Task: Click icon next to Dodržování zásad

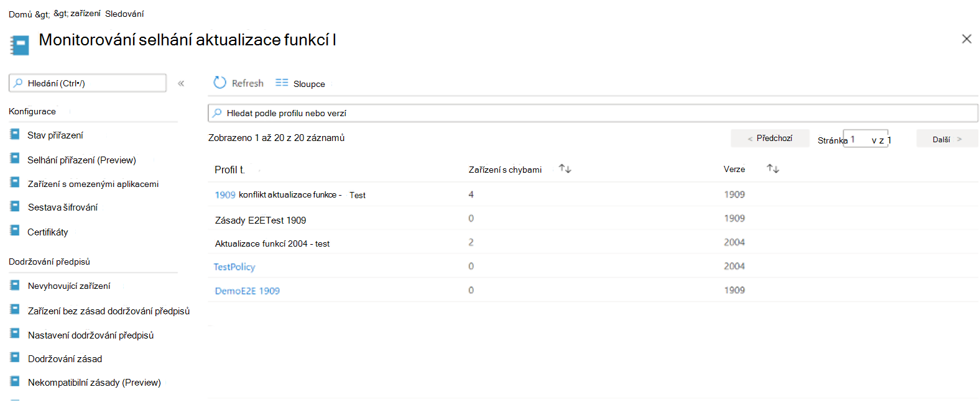Action: click(x=15, y=358)
